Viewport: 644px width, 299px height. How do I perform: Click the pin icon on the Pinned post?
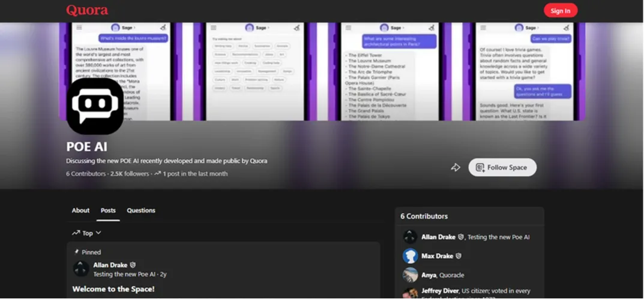click(x=76, y=252)
